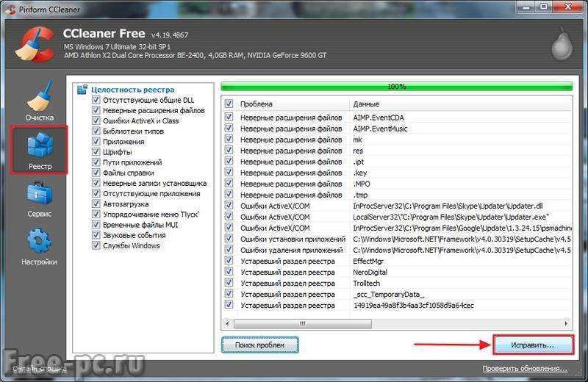Uncheck the Библиотеки типов option
588x382 pixels.
click(x=96, y=131)
